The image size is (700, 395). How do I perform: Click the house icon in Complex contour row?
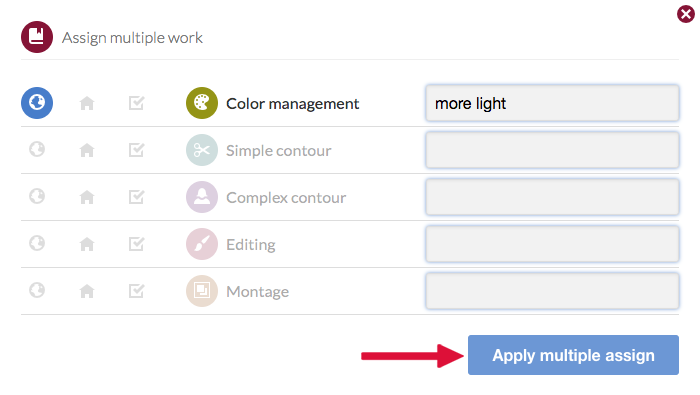[87, 197]
